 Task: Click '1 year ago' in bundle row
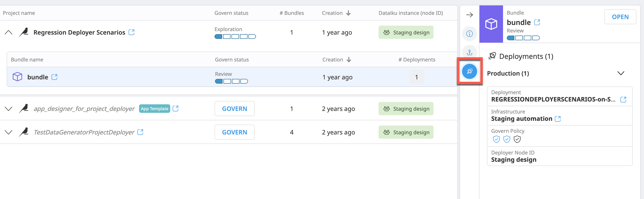(337, 77)
